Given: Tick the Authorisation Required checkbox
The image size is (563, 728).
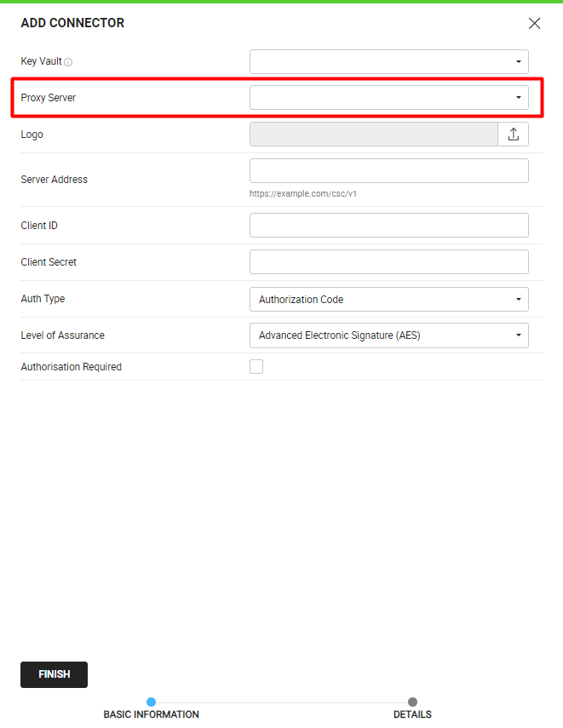Looking at the screenshot, I should pyautogui.click(x=256, y=366).
